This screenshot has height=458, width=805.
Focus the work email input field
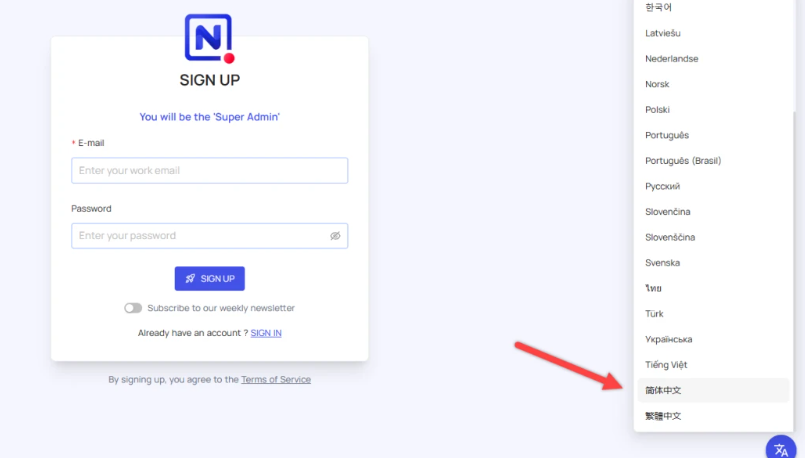point(209,170)
